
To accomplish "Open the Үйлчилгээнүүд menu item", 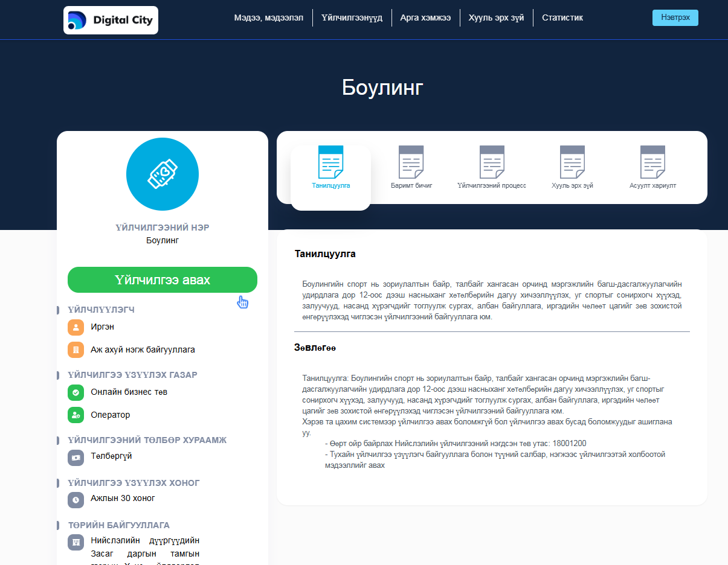I will pyautogui.click(x=352, y=18).
